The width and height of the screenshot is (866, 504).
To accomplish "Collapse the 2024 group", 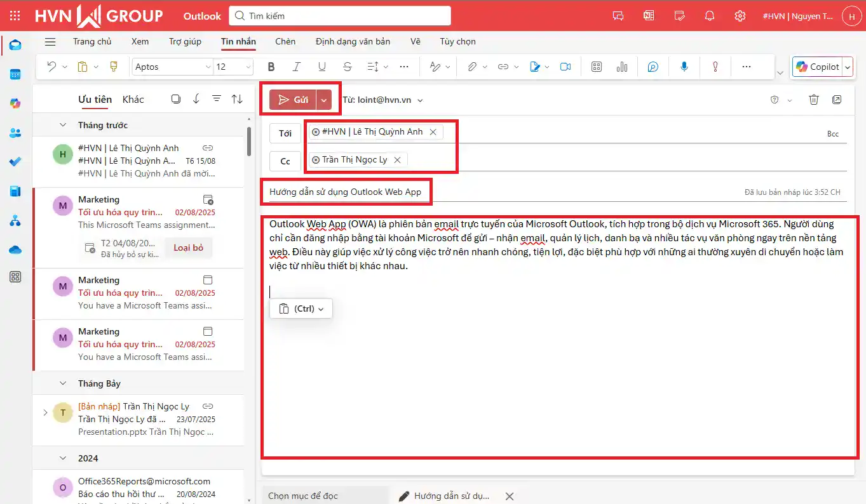I will point(63,458).
